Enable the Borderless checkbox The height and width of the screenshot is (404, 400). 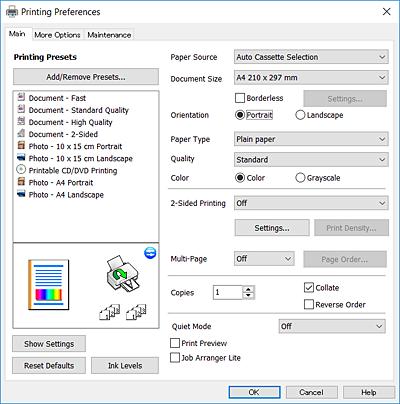pyautogui.click(x=240, y=98)
